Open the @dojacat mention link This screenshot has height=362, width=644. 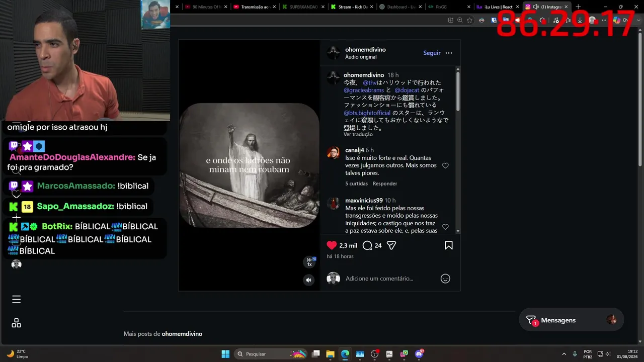pos(407,90)
